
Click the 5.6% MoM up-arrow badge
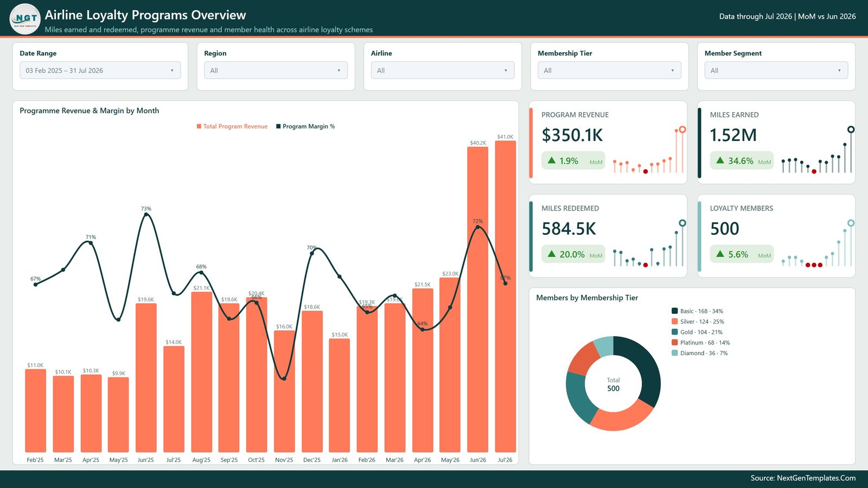(742, 254)
